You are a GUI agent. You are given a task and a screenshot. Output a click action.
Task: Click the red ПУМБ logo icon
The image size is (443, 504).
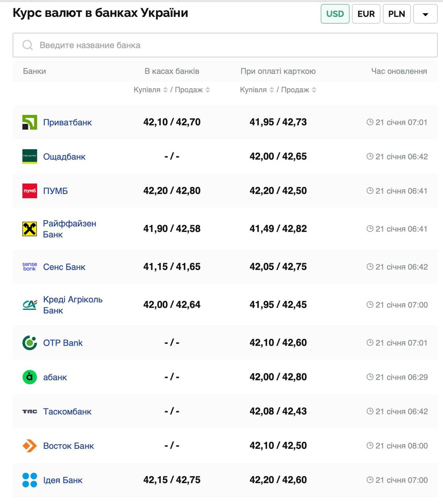click(30, 191)
